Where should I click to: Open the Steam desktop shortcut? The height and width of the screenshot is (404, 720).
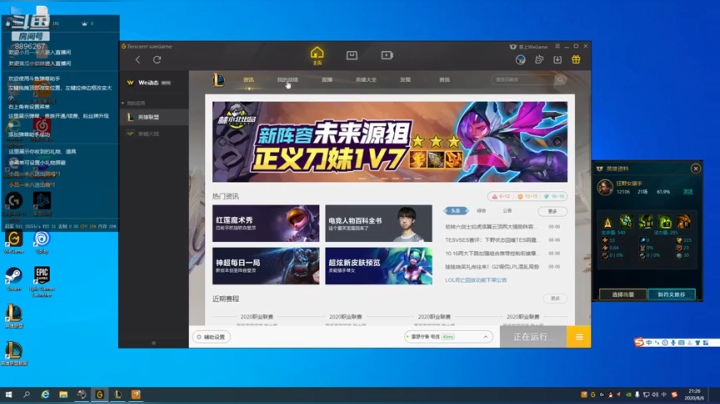point(14,279)
